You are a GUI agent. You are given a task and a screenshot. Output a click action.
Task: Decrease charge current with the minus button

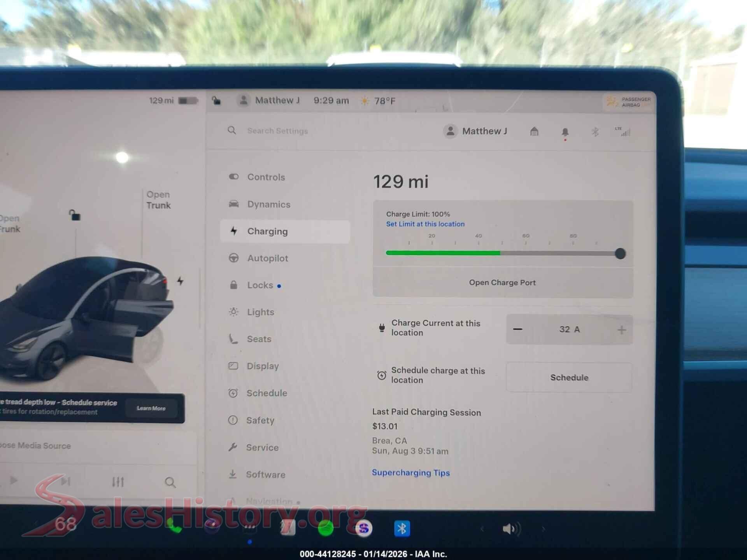coord(517,329)
